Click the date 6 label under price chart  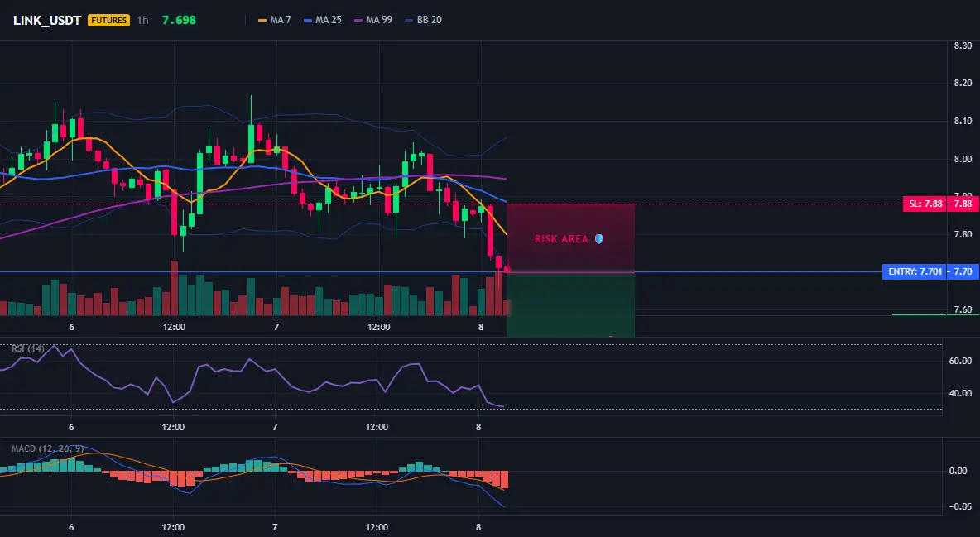click(72, 327)
